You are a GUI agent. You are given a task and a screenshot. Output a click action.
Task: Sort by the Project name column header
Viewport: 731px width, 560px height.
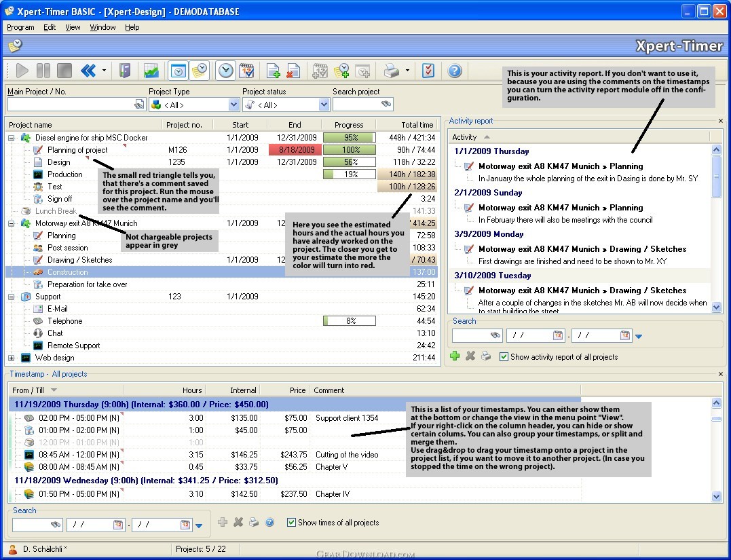click(x=83, y=125)
